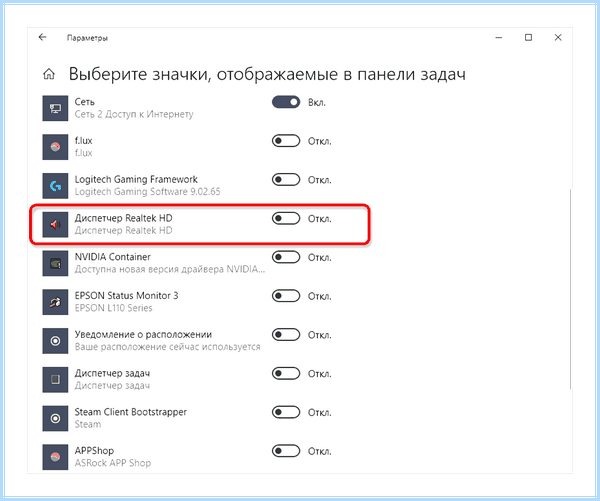Click the Параметры window title
This screenshot has width=600, height=501.
coord(87,38)
